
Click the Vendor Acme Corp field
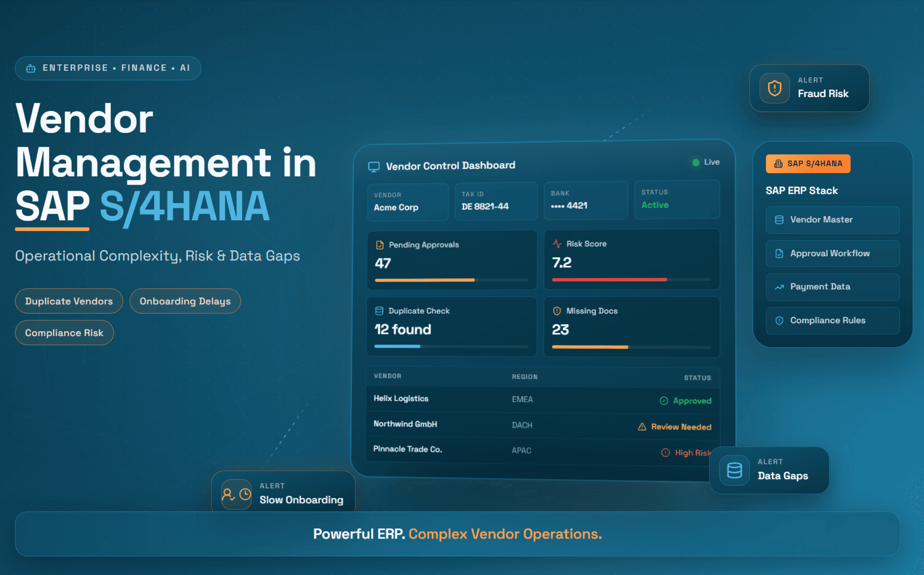408,202
